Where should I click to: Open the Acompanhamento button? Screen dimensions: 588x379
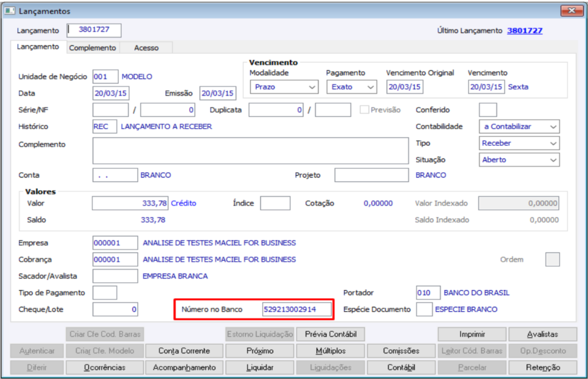point(184,367)
